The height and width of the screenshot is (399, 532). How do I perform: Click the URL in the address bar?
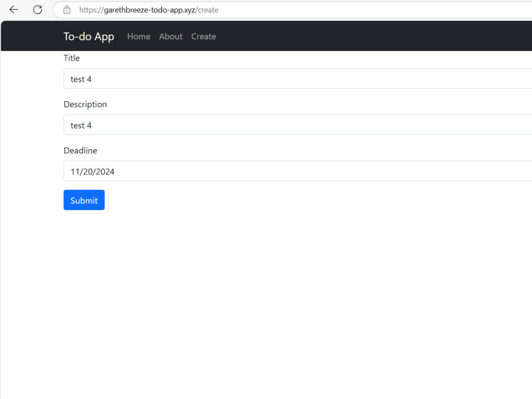tap(148, 10)
